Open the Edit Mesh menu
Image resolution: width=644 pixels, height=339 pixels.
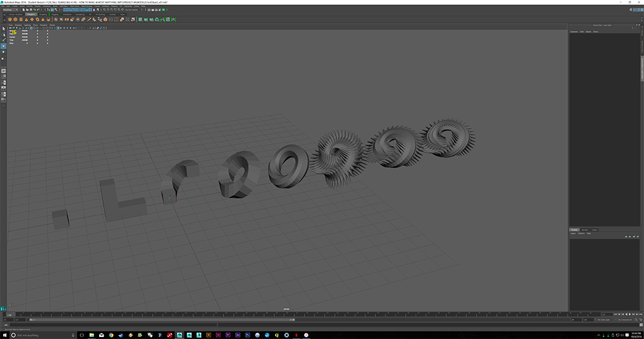click(x=64, y=6)
